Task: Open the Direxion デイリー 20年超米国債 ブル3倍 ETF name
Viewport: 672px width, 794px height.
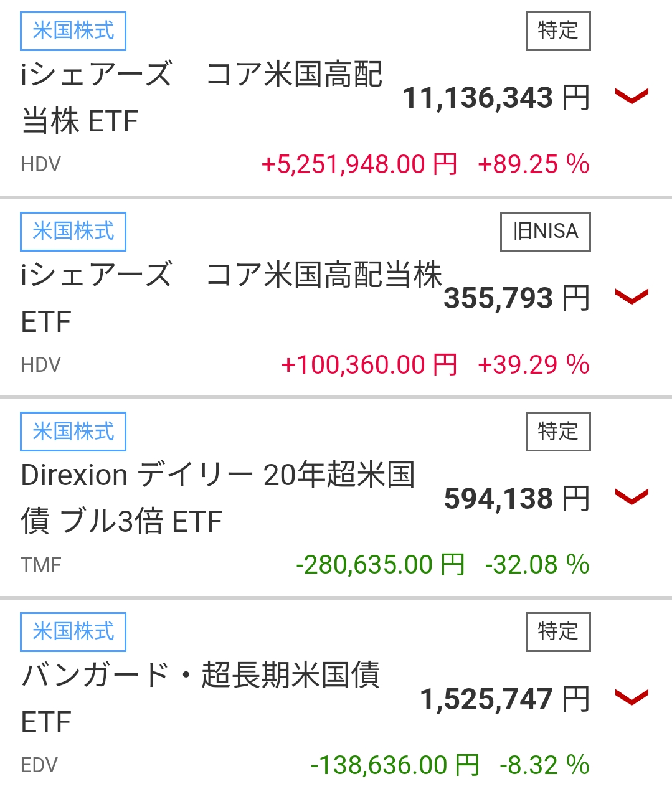Action: (217, 498)
